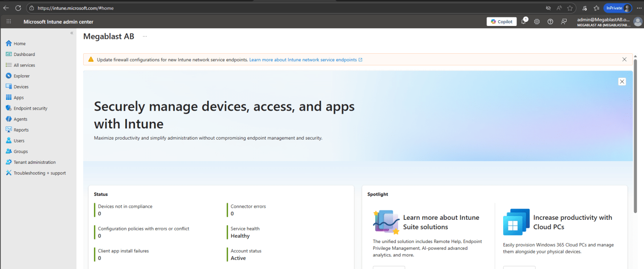Open the notifications bell
Viewport: 644px width, 269px height.
523,21
